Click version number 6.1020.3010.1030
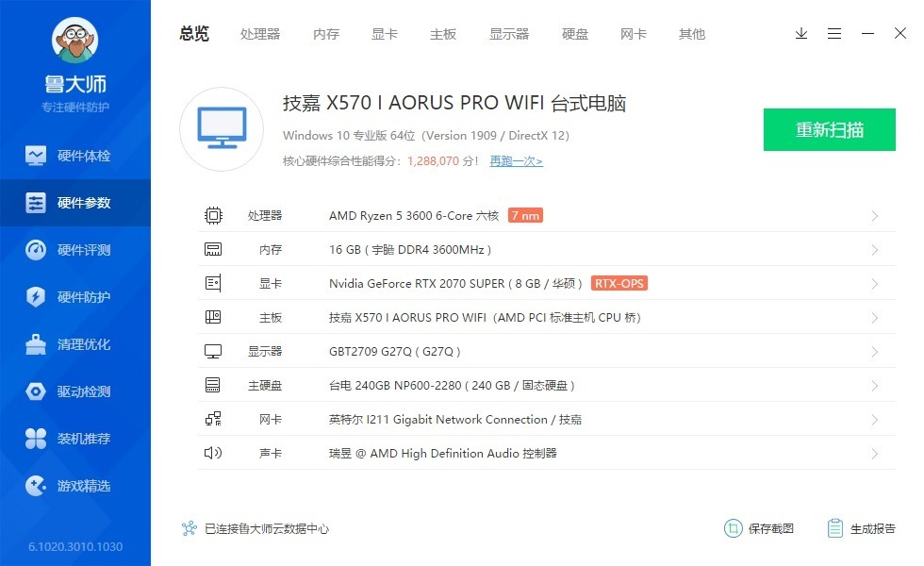This screenshot has width=924, height=566. [x=75, y=546]
